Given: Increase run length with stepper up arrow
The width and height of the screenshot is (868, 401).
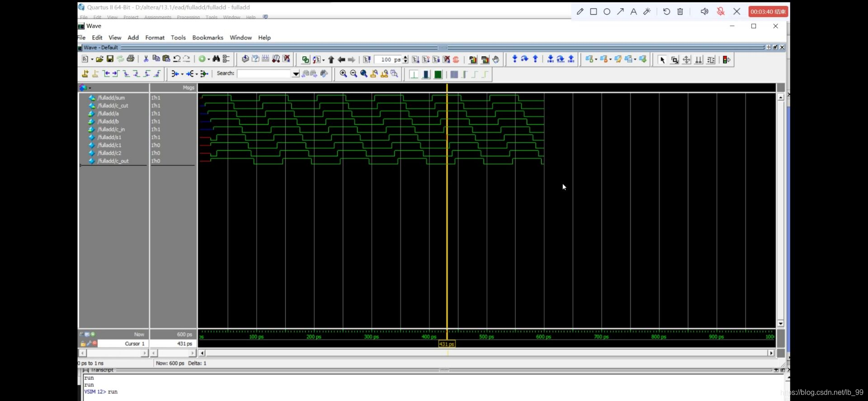Looking at the screenshot, I should point(406,57).
